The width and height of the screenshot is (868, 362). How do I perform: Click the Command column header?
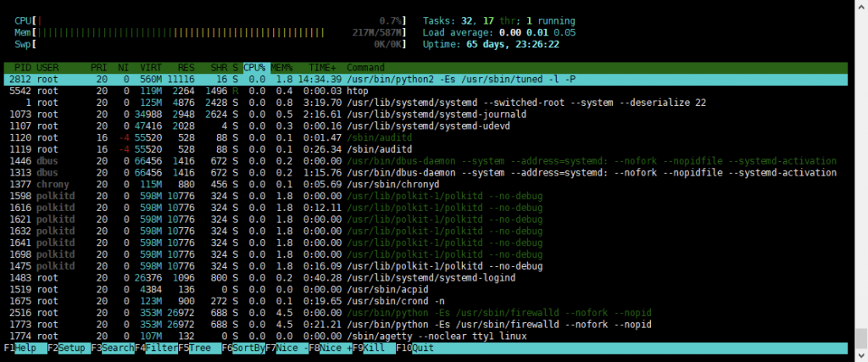(x=365, y=68)
